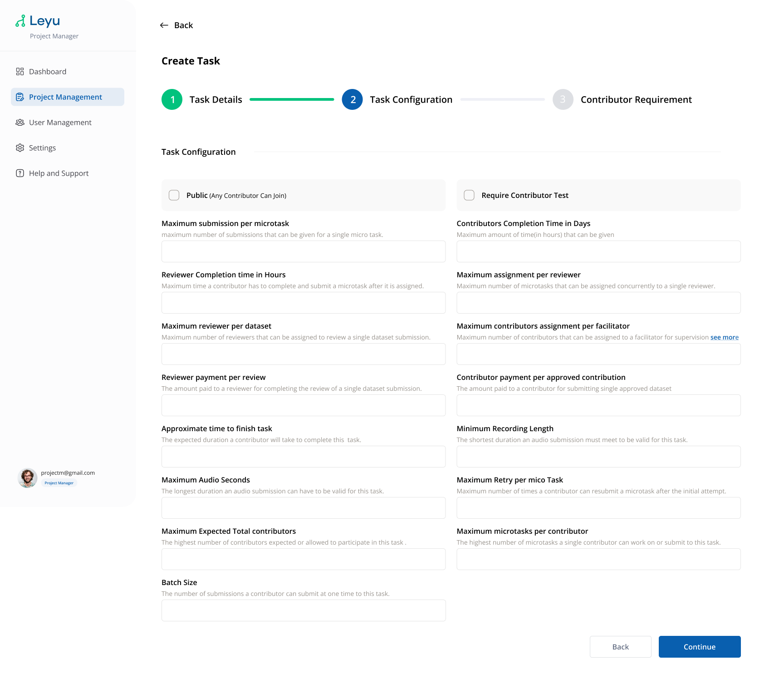784x674 pixels.
Task: Select the Project Management sidebar icon
Action: (20, 97)
